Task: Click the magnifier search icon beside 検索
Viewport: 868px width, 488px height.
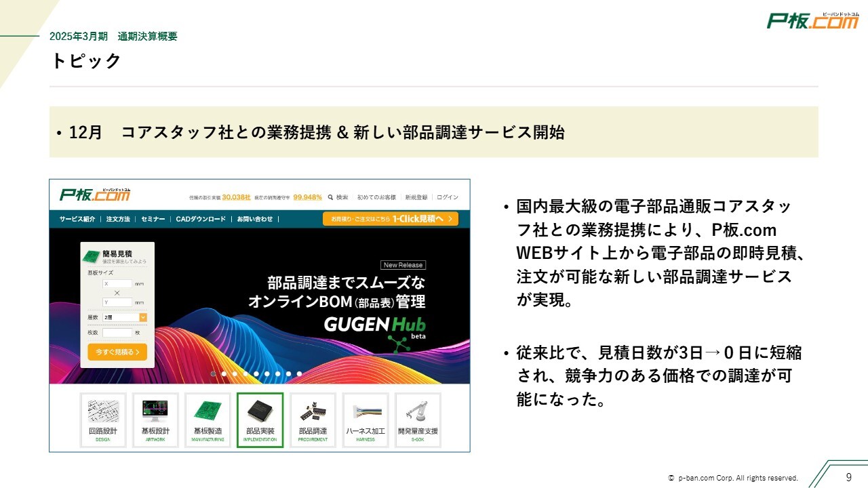Action: coord(330,197)
